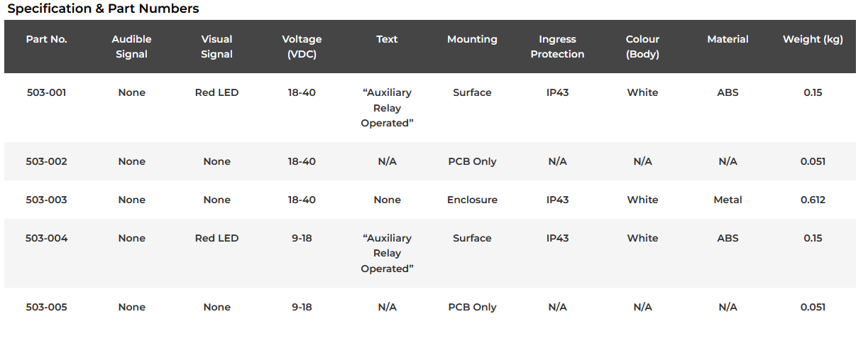Click part number 503-001

click(46, 92)
